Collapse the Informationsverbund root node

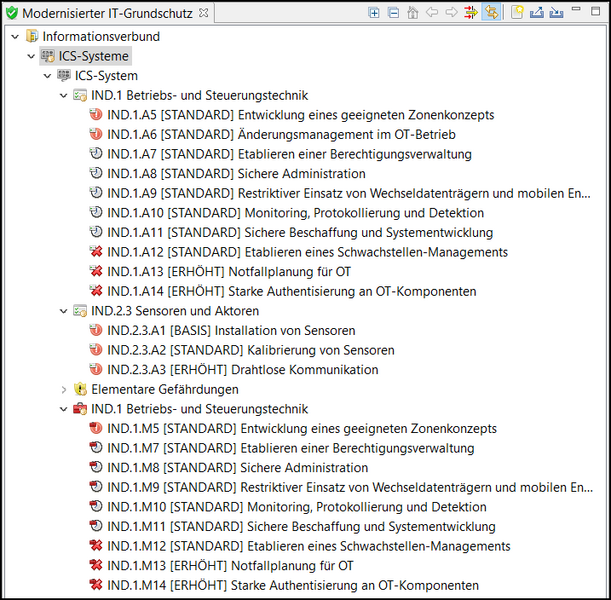point(15,37)
